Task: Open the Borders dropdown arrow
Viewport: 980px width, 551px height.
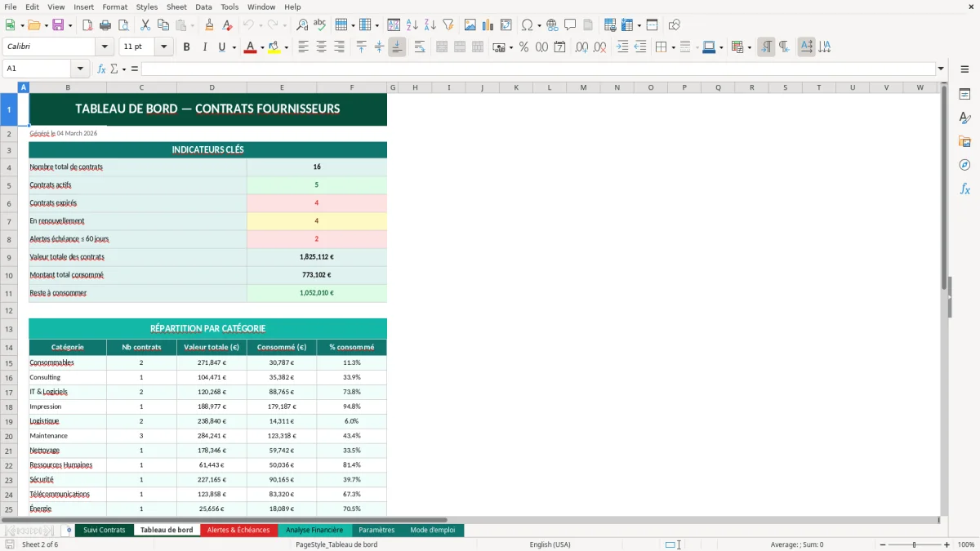Action: pos(673,47)
